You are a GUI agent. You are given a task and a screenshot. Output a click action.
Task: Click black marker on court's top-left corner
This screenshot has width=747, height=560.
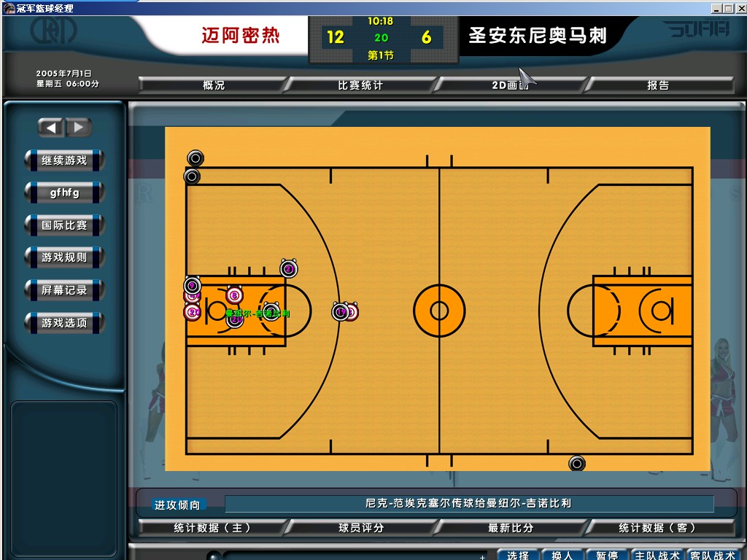pos(192,176)
